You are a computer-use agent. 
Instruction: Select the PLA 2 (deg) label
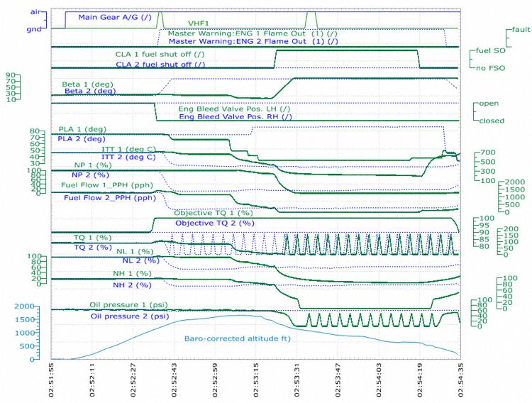(82, 139)
